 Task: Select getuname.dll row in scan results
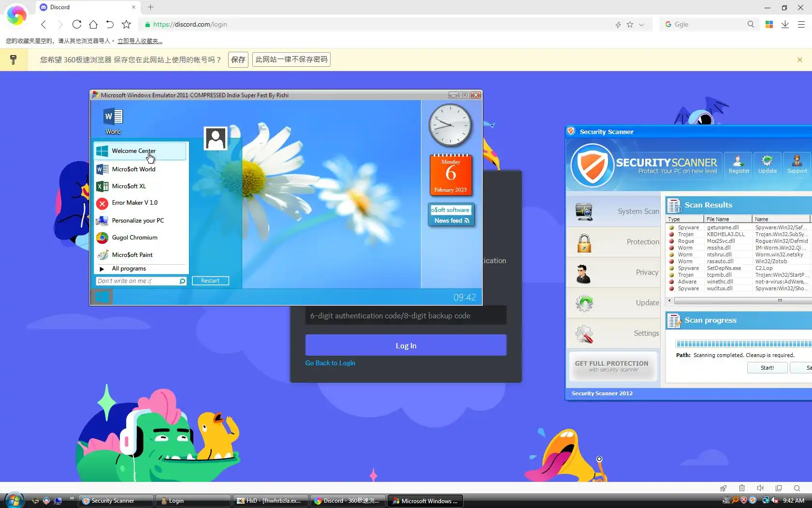739,227
